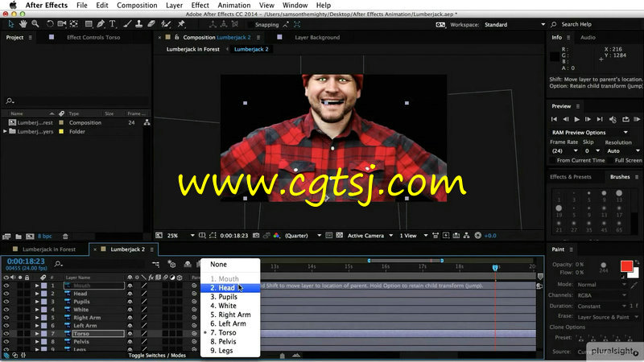Select brush size 19 preset
The width and height of the screenshot is (644, 362).
pos(559,208)
